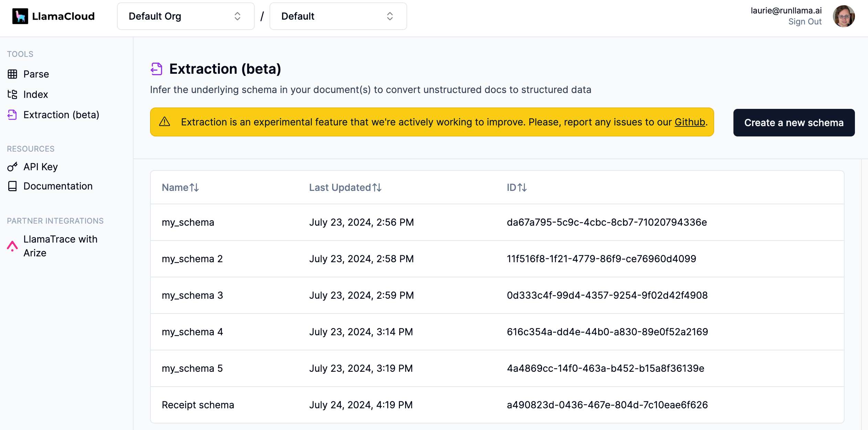The height and width of the screenshot is (430, 868).
Task: Click the date July 23, 2024, 2:56 PM
Action: 361,222
